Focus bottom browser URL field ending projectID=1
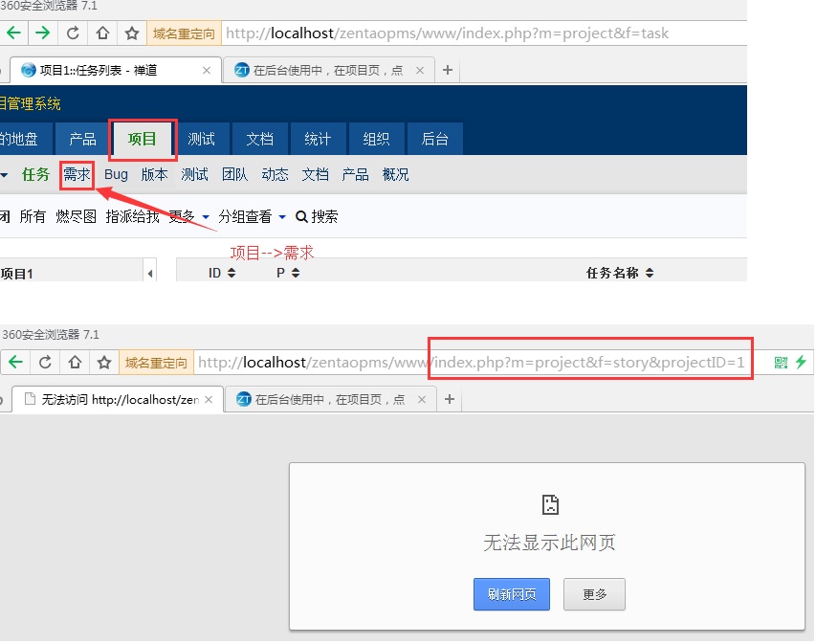 [474, 363]
